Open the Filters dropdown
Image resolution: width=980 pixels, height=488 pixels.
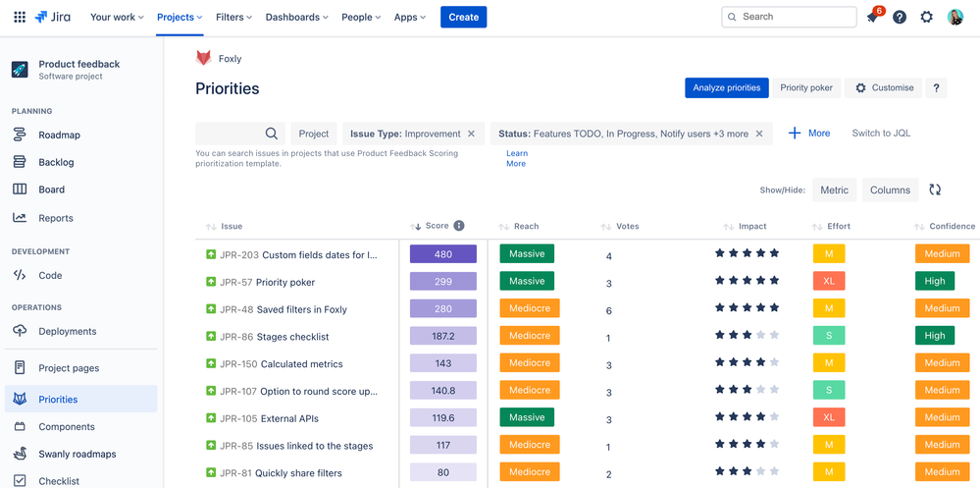(x=233, y=17)
